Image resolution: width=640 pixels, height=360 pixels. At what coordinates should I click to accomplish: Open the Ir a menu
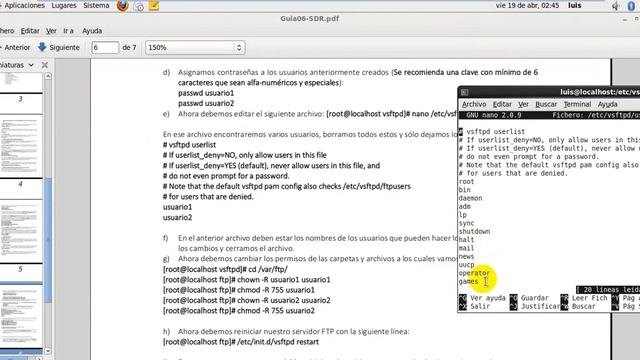(68, 31)
